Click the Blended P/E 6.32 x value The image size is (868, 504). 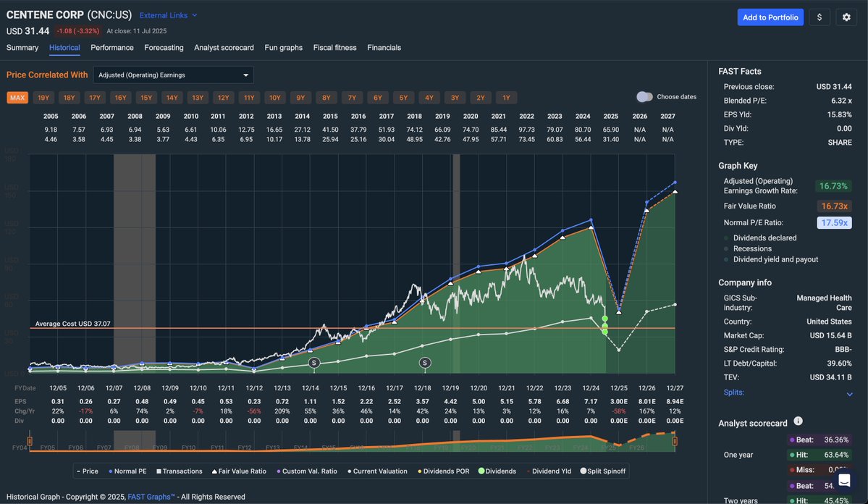point(841,101)
